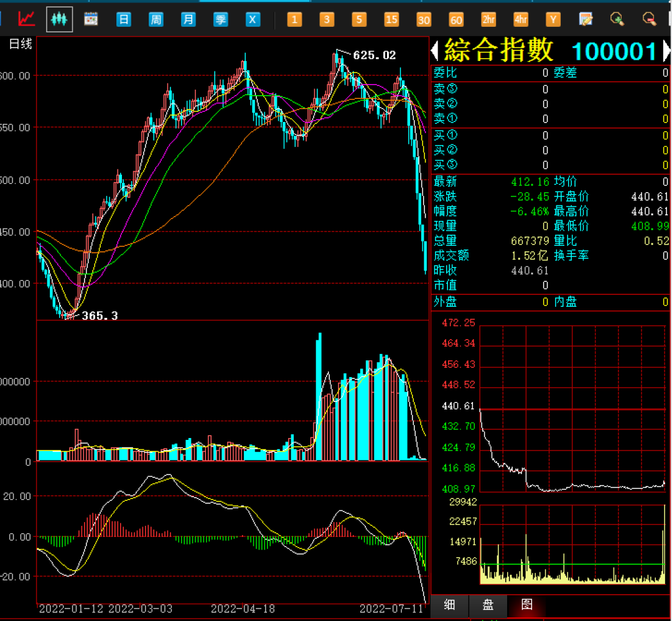
Task: Click the 365.3 low price label
Action: (x=100, y=316)
